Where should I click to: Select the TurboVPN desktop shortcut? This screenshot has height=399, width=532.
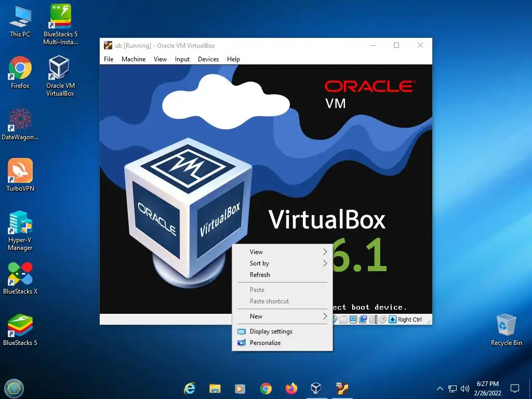(20, 175)
